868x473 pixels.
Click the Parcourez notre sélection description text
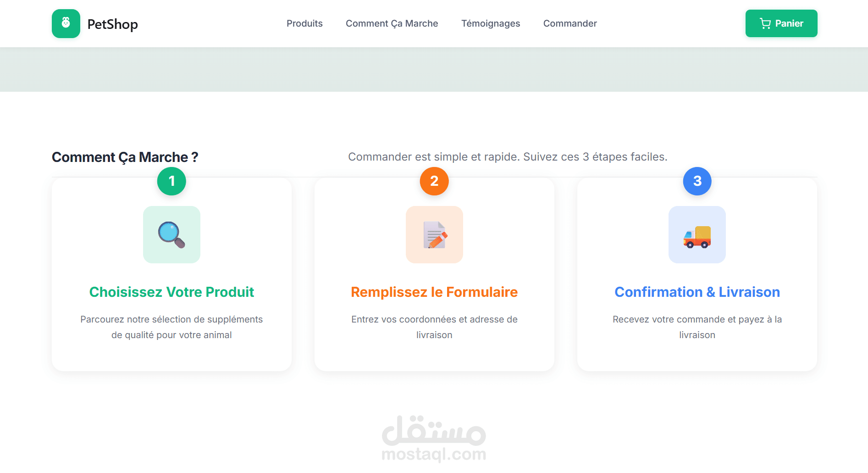(x=171, y=327)
